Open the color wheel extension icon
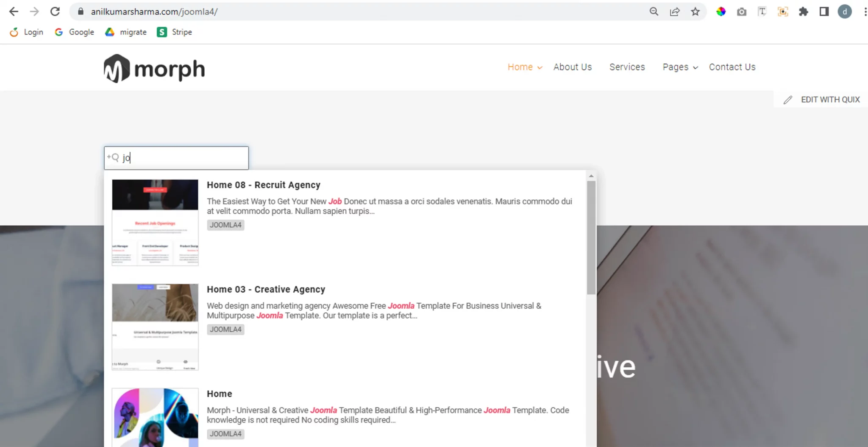 coord(721,11)
